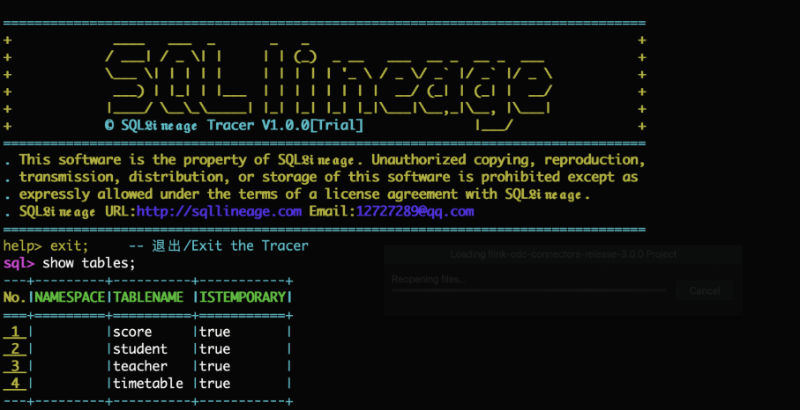Click the TABLENAME column header
This screenshot has width=800, height=410.
[148, 297]
